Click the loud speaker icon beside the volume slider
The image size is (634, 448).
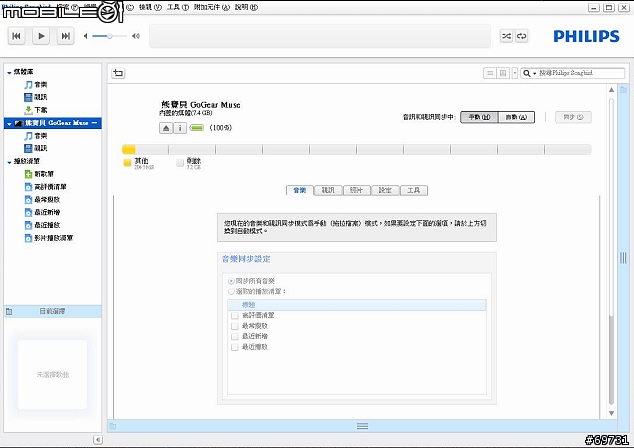(136, 36)
